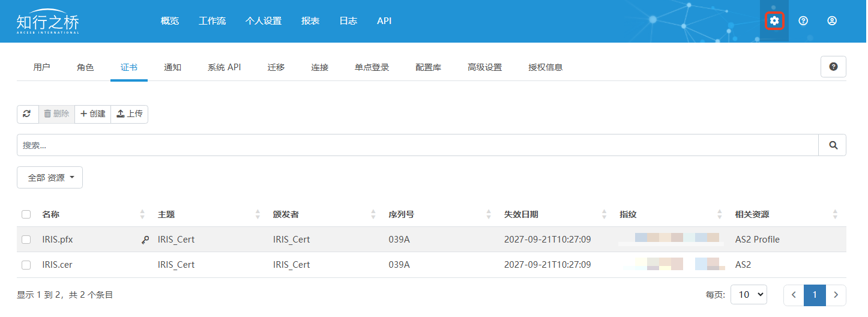Click into the 搜索 search field
The image size is (868, 317).
417,145
